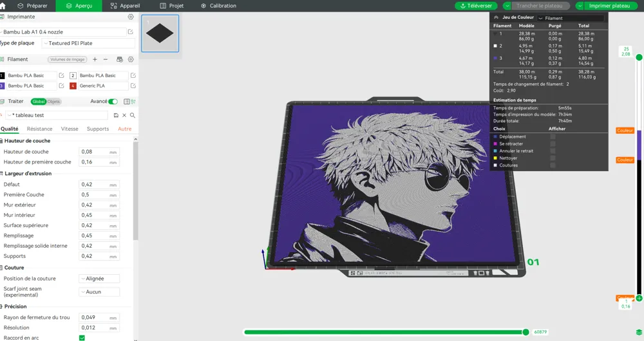Open the Textured PEI Plate type dropdown
Viewport: 644px width, 341px height.
(x=88, y=43)
